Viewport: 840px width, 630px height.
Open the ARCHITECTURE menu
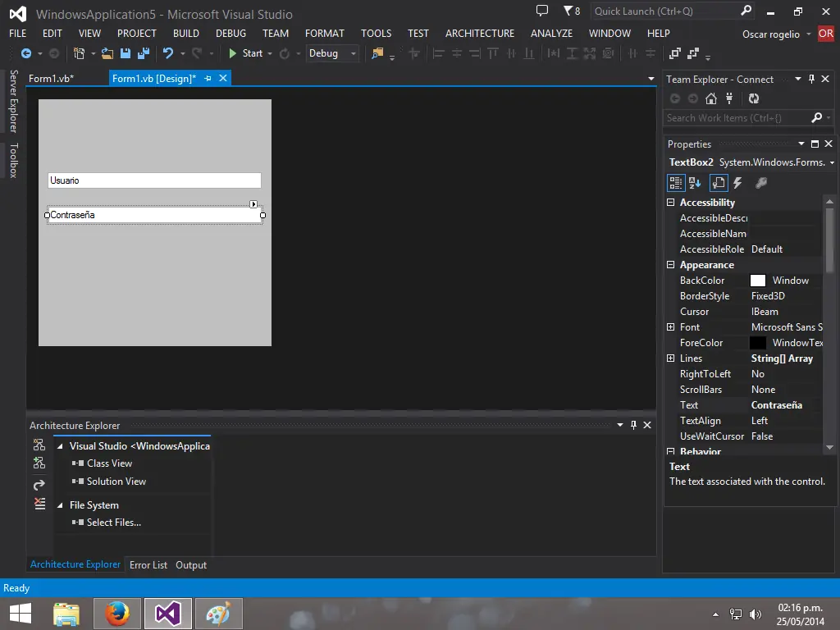pos(479,33)
